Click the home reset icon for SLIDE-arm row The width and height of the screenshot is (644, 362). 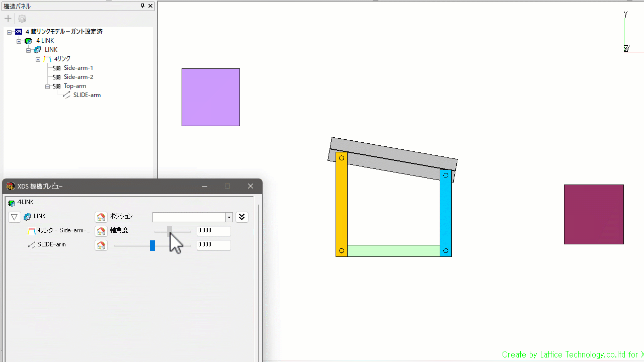point(101,245)
